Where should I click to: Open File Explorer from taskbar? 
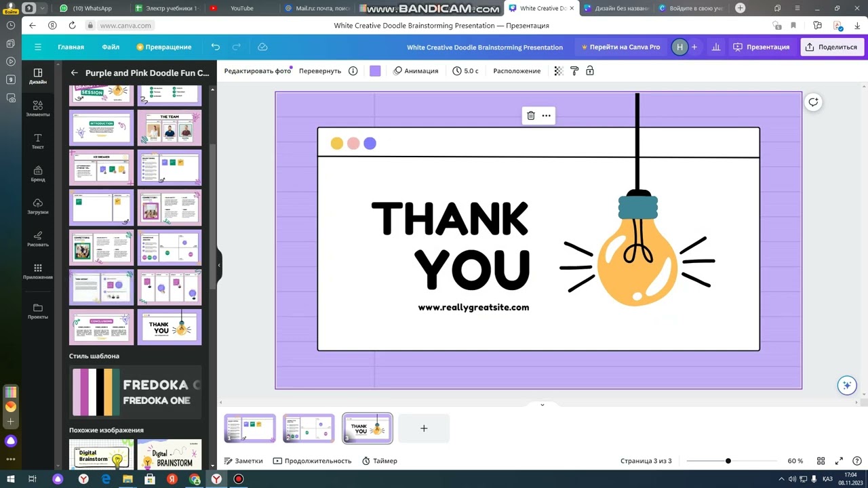127,479
